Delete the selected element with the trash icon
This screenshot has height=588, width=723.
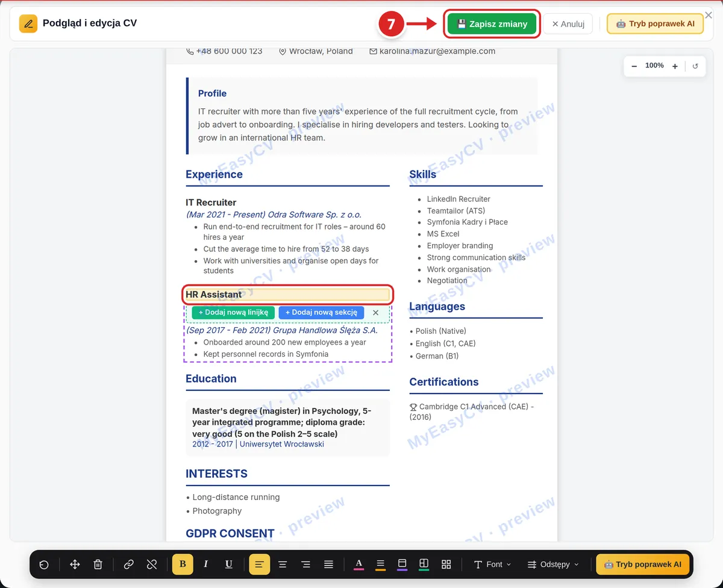98,565
